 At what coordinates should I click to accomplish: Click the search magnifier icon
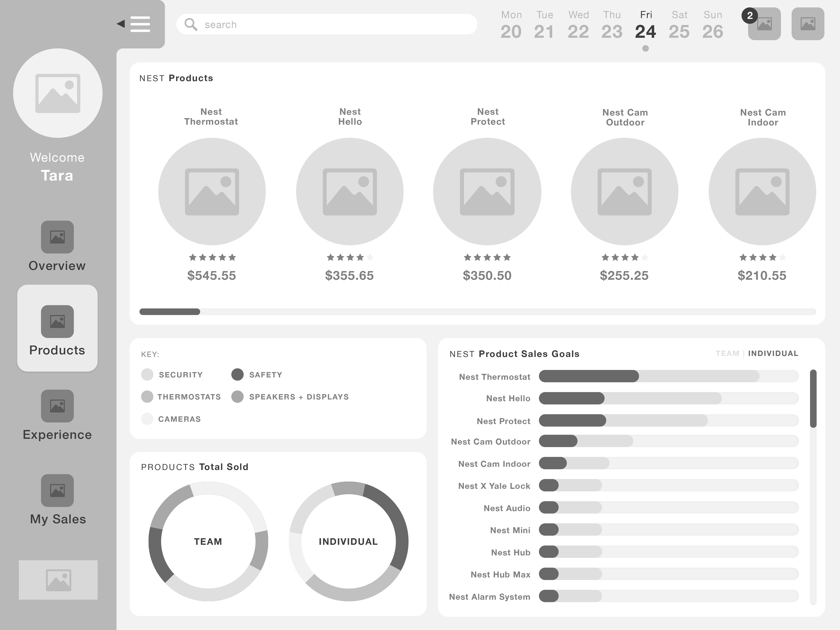[x=191, y=24]
